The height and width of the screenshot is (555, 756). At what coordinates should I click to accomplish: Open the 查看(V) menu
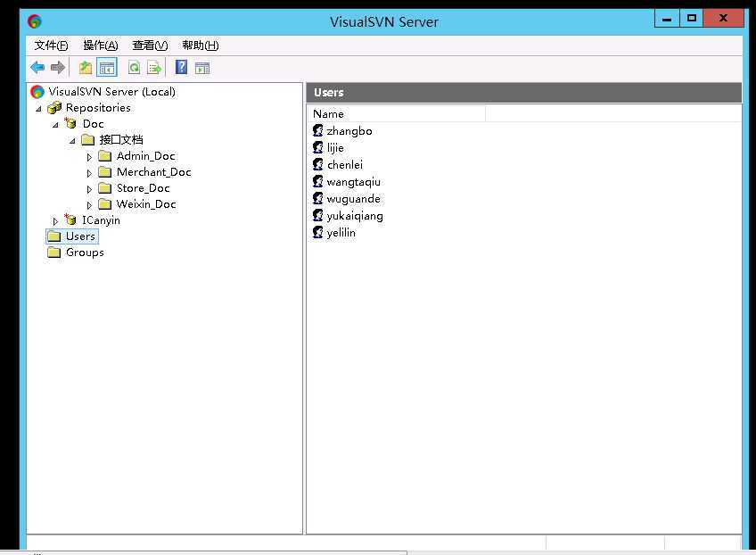pyautogui.click(x=150, y=46)
